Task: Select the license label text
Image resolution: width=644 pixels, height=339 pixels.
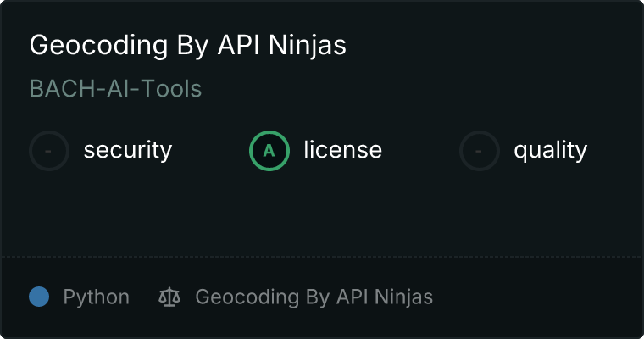Action: click(x=342, y=151)
